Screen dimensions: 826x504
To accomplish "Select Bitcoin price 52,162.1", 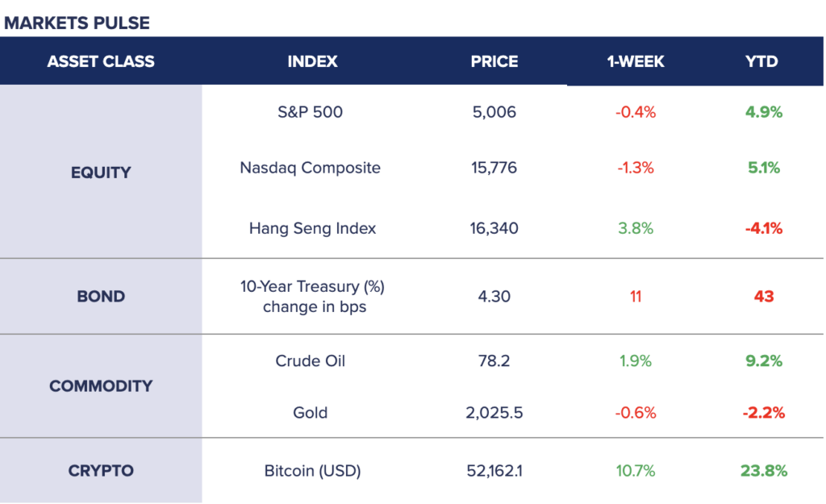I will [x=494, y=470].
